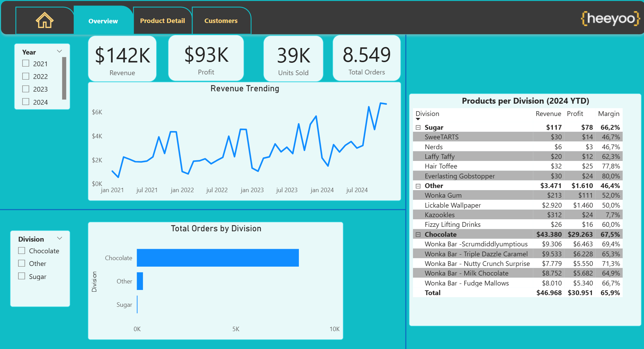Collapse the Chocolate division group
This screenshot has height=349, width=644.
418,234
